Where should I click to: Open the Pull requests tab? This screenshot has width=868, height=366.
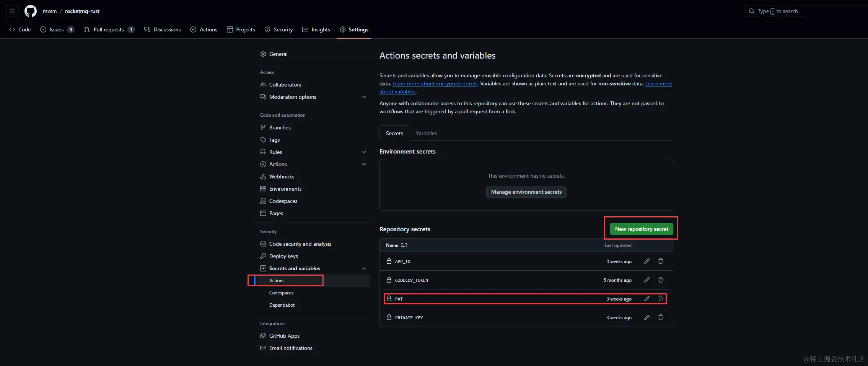[x=109, y=29]
